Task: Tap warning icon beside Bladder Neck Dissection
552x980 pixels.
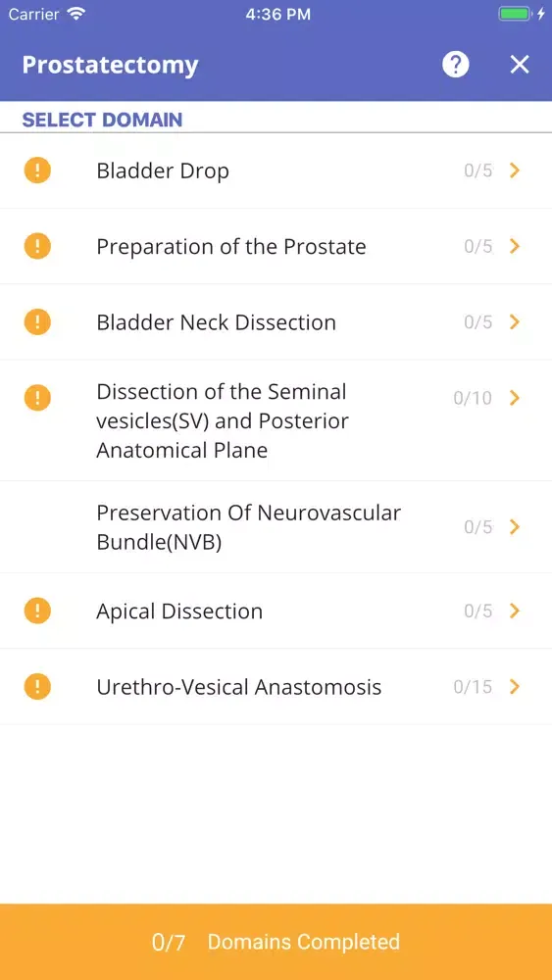Action: click(37, 321)
